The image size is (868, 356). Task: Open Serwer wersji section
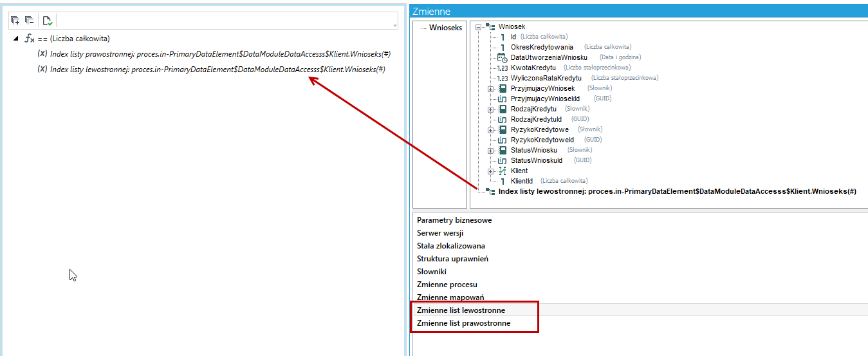pyautogui.click(x=440, y=233)
